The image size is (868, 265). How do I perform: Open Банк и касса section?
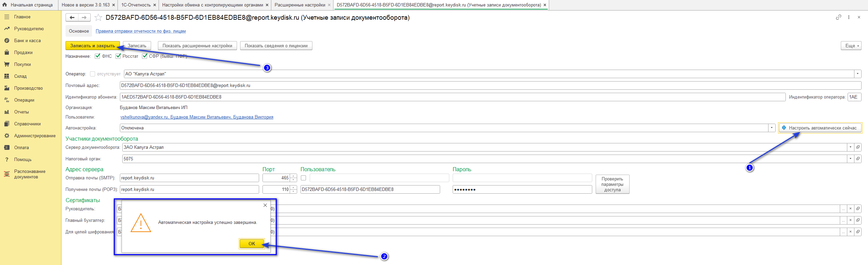(x=27, y=41)
